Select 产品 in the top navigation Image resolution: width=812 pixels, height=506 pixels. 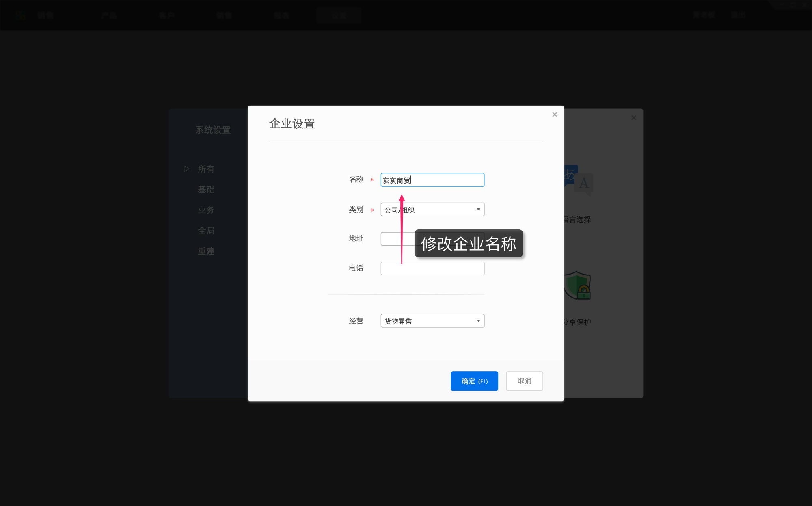109,15
